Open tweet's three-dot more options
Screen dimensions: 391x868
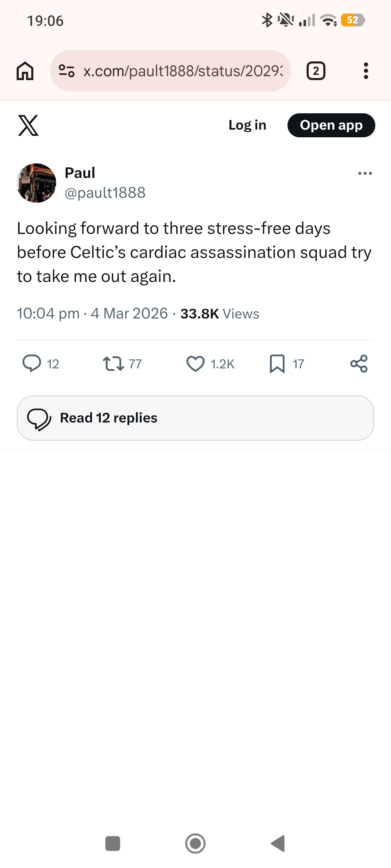[x=365, y=173]
